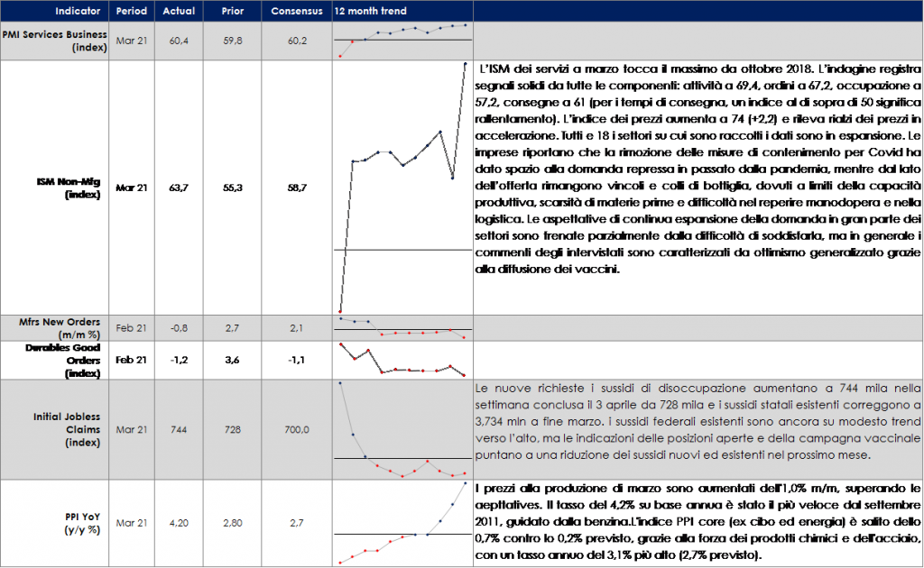
Task: Select PMI Services actual value 60,4
Action: 179,41
